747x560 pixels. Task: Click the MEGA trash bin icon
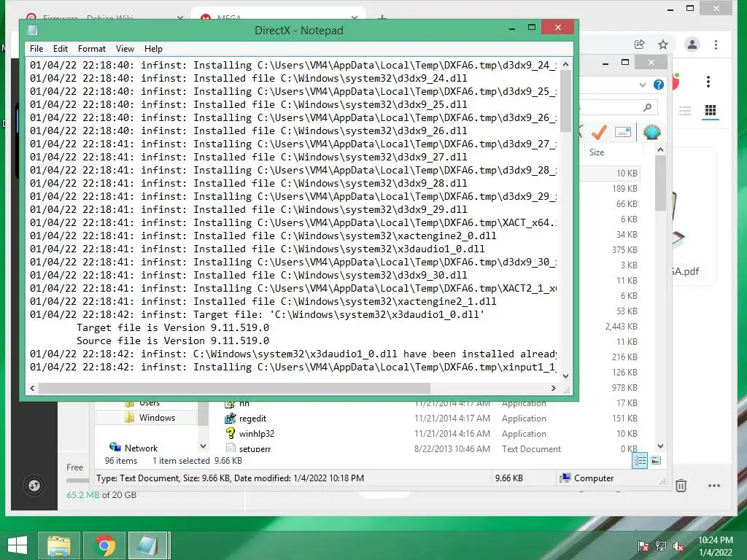681,485
